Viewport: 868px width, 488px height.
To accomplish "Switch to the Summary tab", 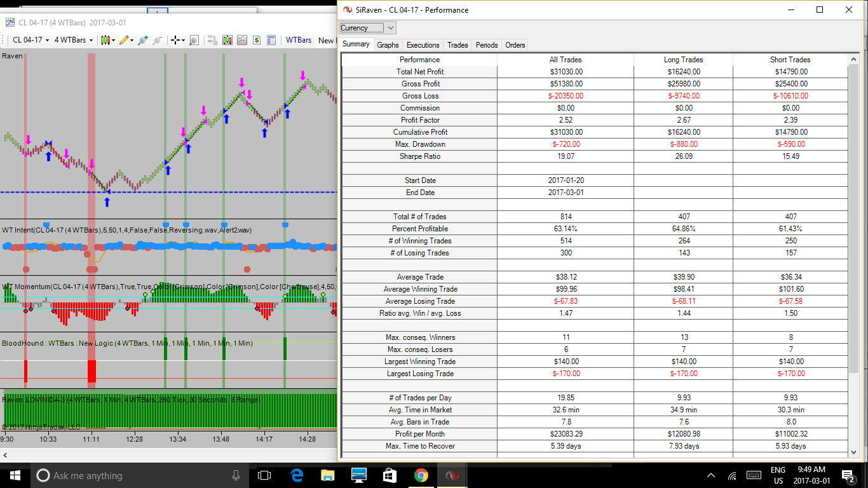I will coord(356,44).
